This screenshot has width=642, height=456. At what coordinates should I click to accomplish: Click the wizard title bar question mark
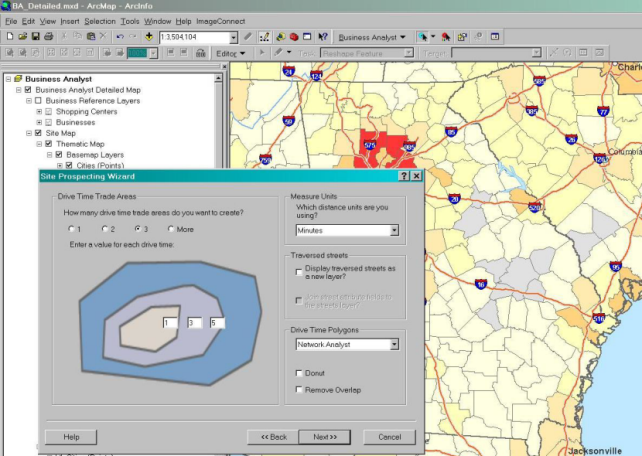[x=404, y=176]
